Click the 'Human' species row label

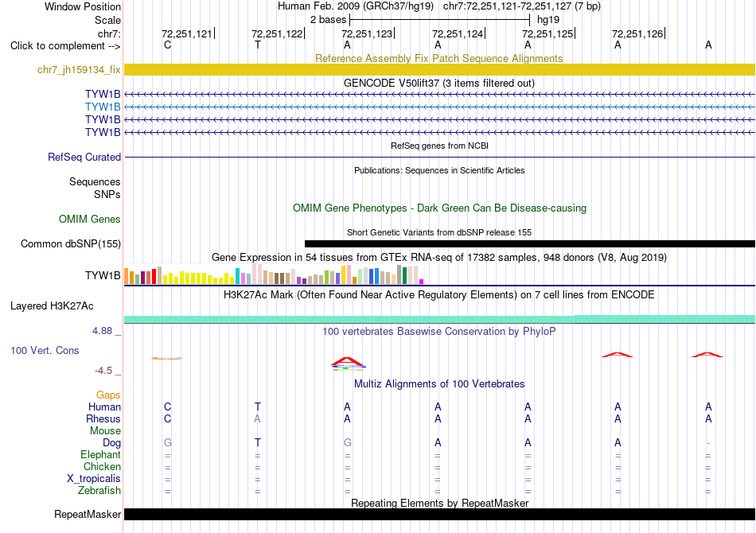pyautogui.click(x=104, y=407)
